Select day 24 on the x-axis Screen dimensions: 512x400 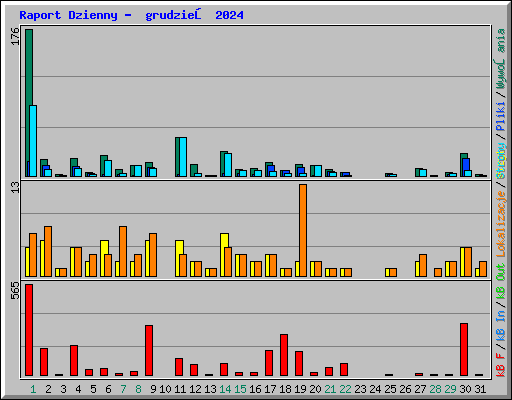click(375, 389)
